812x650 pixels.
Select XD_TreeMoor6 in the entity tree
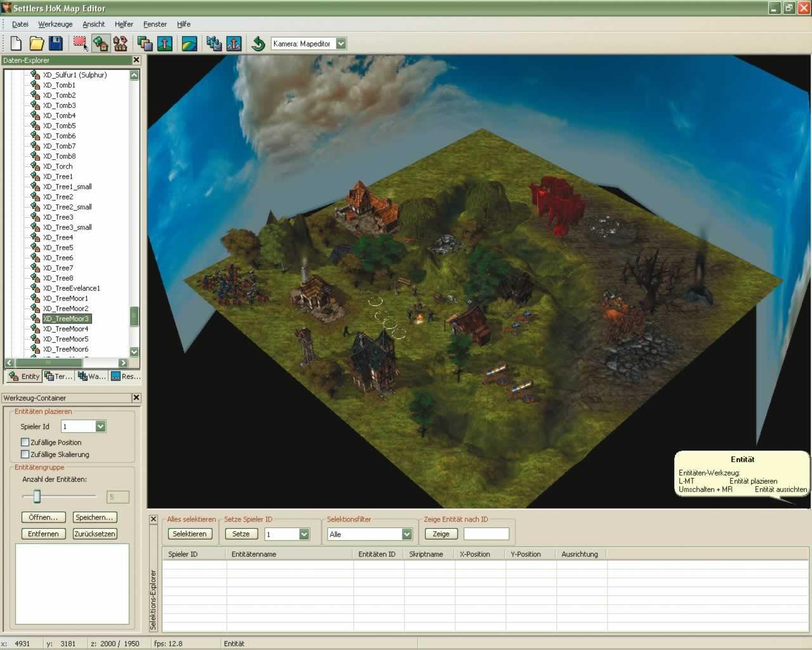66,349
